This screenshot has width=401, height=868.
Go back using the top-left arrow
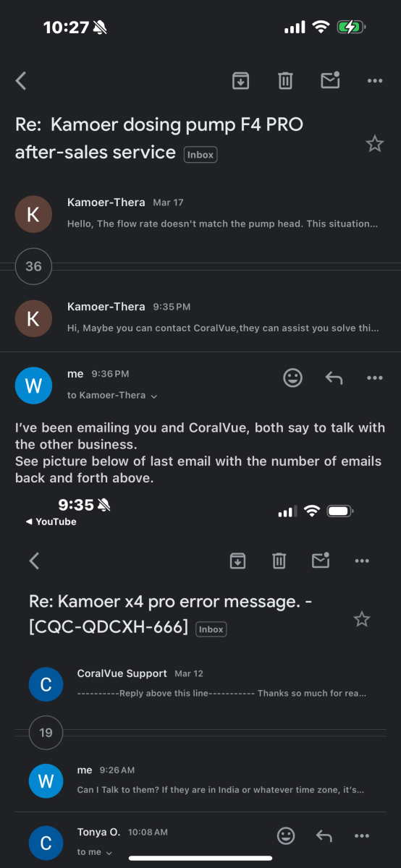(21, 80)
